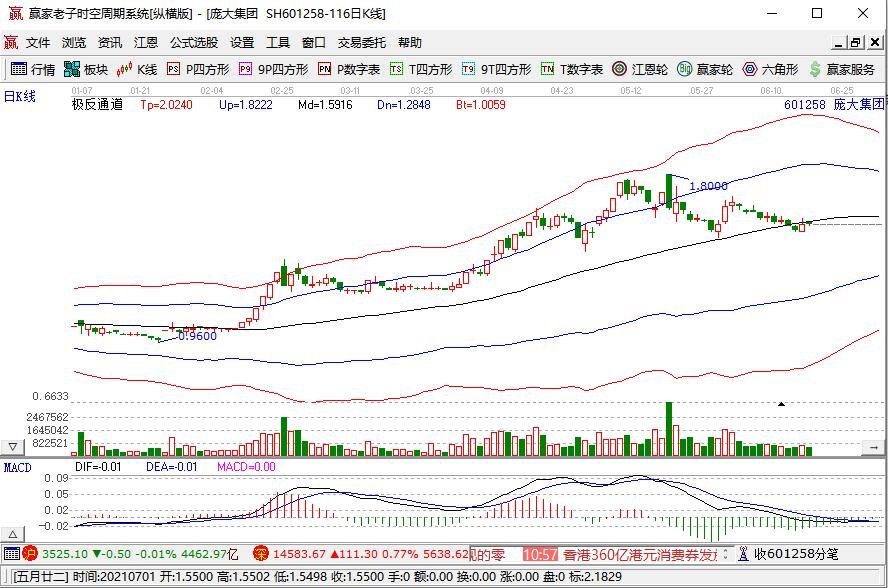
Task: Click the 0.9600 low price annotation
Action: [x=197, y=336]
